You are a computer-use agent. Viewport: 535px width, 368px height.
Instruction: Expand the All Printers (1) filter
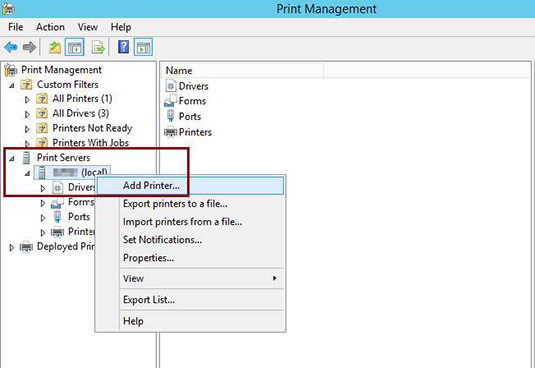27,100
